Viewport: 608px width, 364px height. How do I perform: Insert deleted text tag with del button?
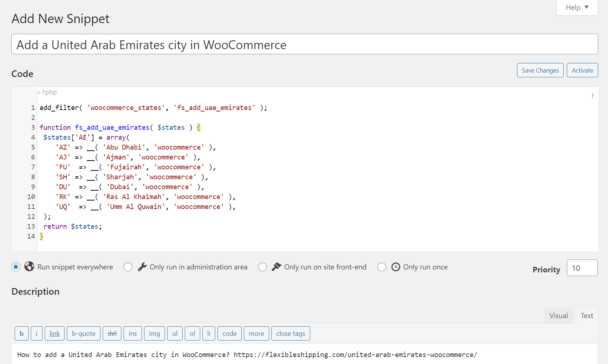(112, 334)
